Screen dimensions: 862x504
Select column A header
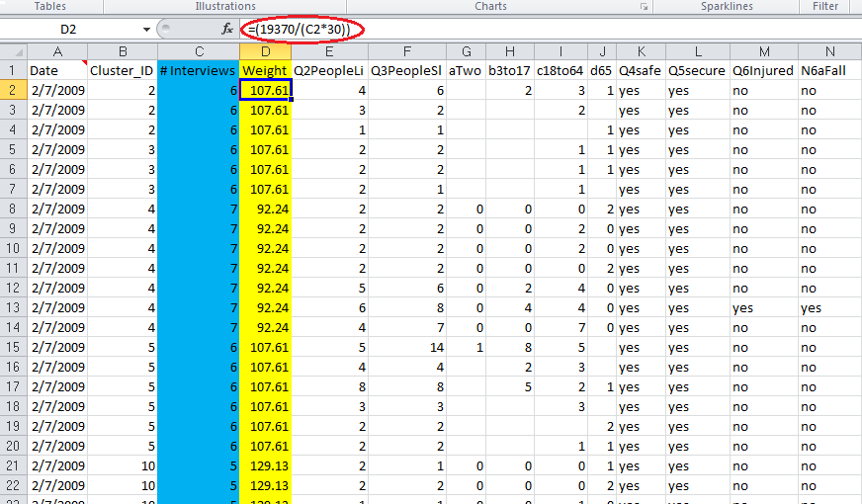[56, 51]
